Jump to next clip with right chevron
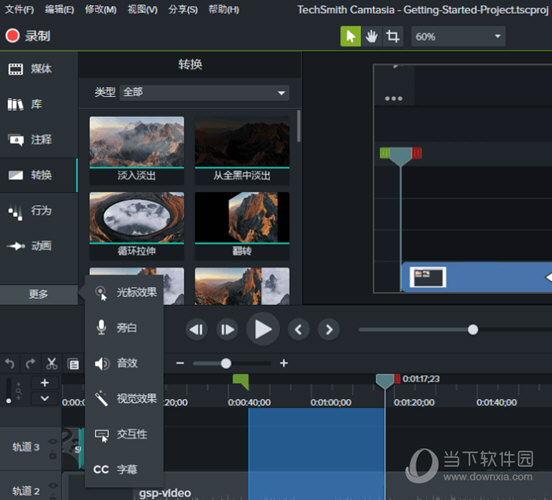Screen dimensions: 552x500 coord(329,330)
